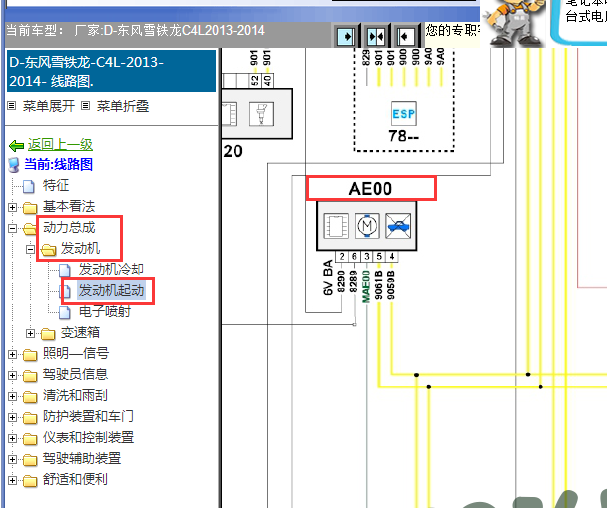This screenshot has width=607, height=508.
Task: Select the 驾驶辅助装置 tree label
Action: (82, 458)
